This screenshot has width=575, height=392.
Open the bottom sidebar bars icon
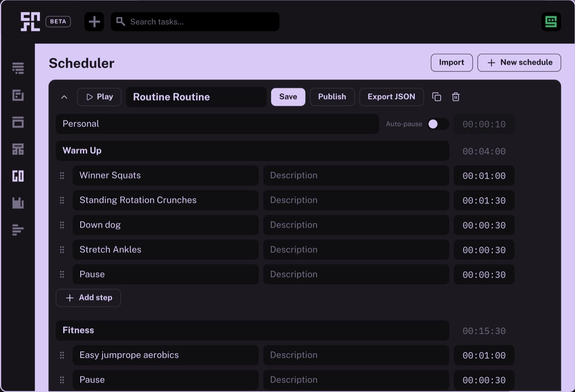18,230
